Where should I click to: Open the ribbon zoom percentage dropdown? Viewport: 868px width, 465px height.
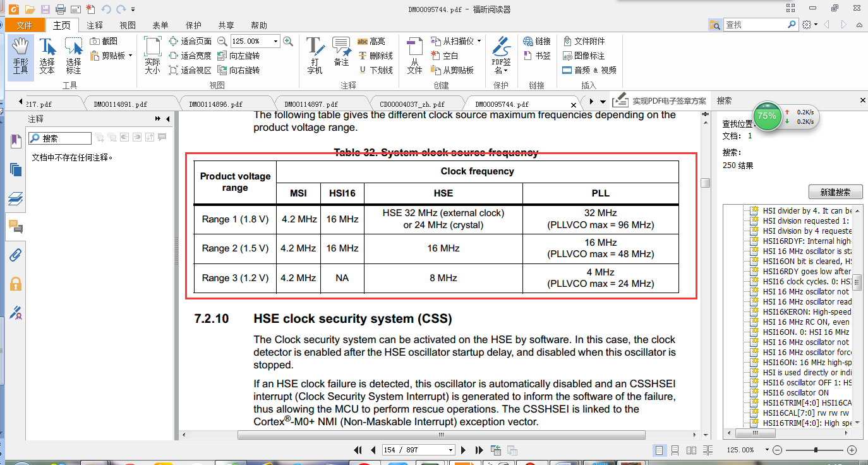(x=275, y=41)
